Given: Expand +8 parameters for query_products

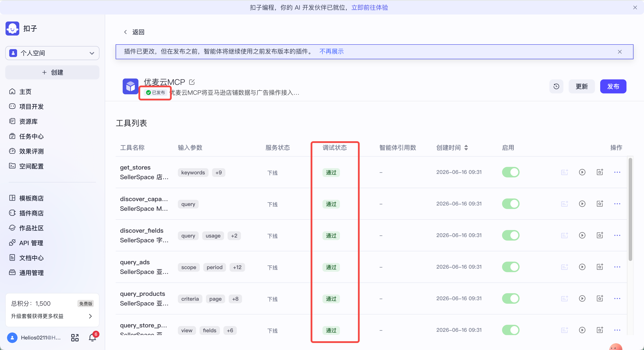Looking at the screenshot, I should click(235, 299).
